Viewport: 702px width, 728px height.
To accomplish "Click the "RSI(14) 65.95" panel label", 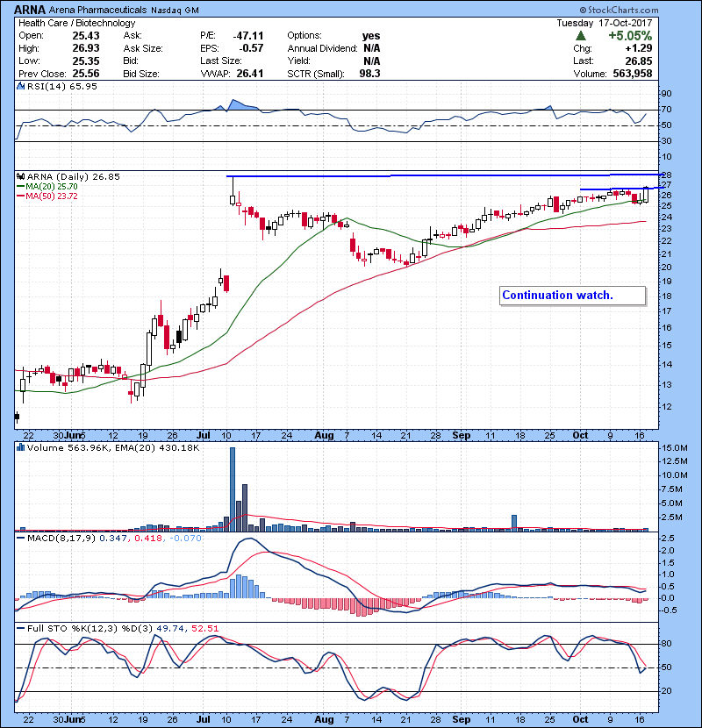I will click(62, 86).
